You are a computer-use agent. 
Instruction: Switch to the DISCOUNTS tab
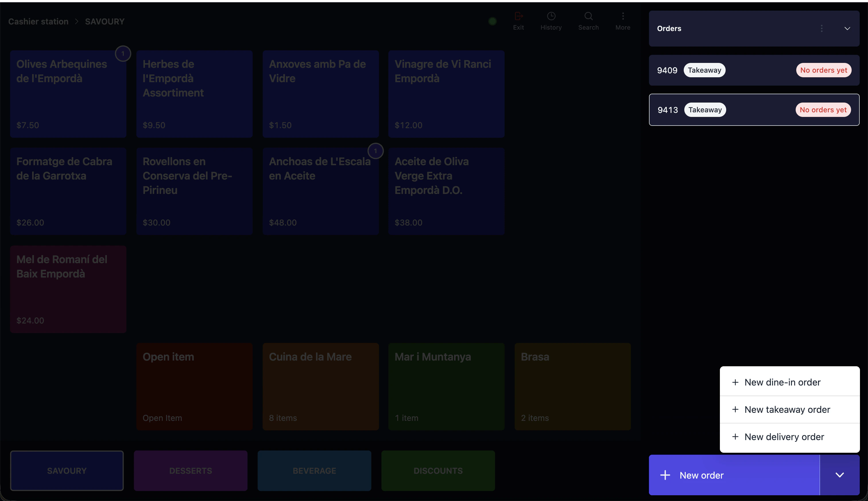coord(438,470)
